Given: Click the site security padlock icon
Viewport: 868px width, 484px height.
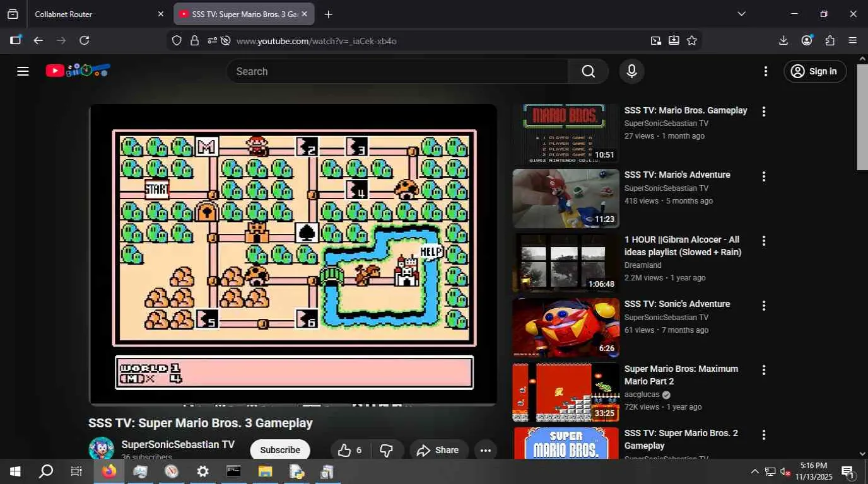Looking at the screenshot, I should point(194,40).
